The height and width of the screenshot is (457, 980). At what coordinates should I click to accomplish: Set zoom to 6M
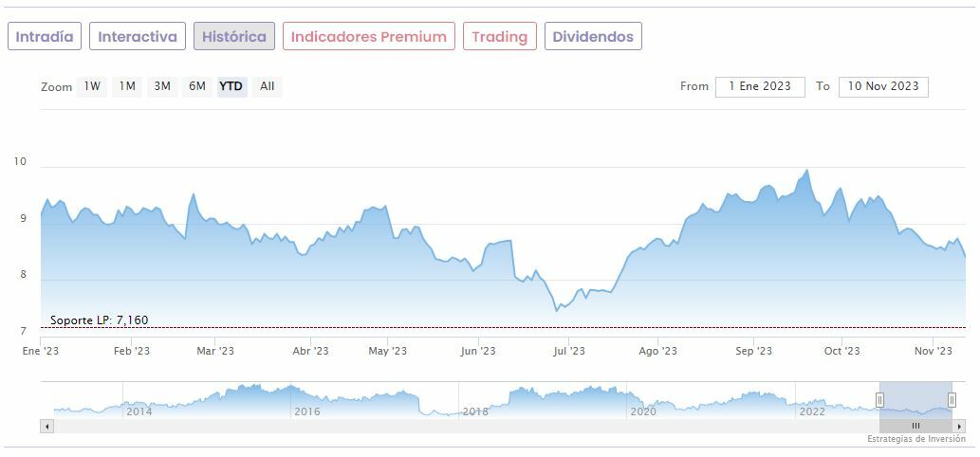tap(197, 86)
